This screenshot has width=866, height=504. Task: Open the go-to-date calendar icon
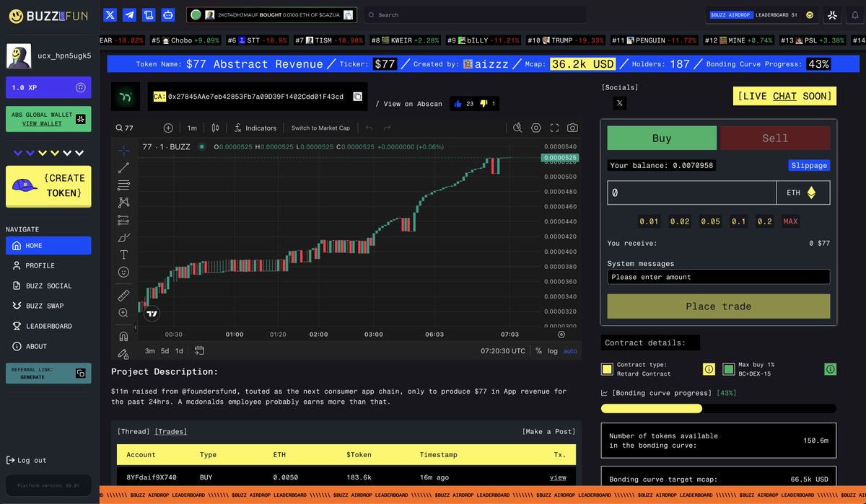coord(199,350)
